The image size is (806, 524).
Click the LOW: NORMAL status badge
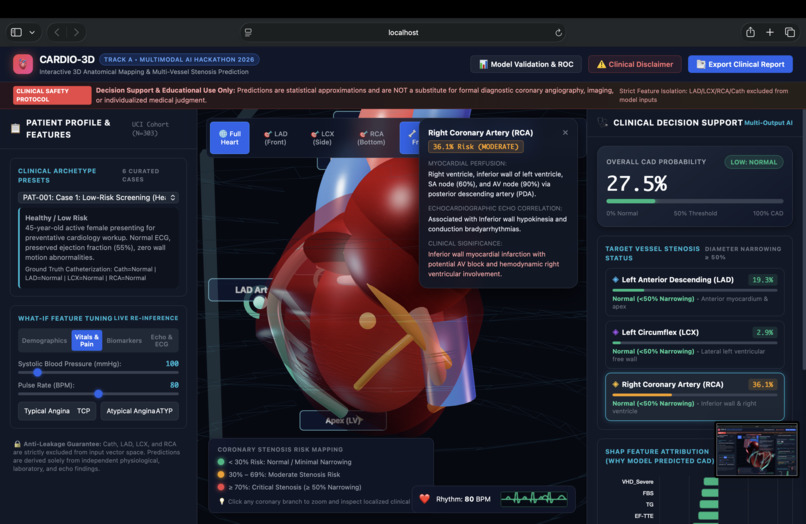754,162
